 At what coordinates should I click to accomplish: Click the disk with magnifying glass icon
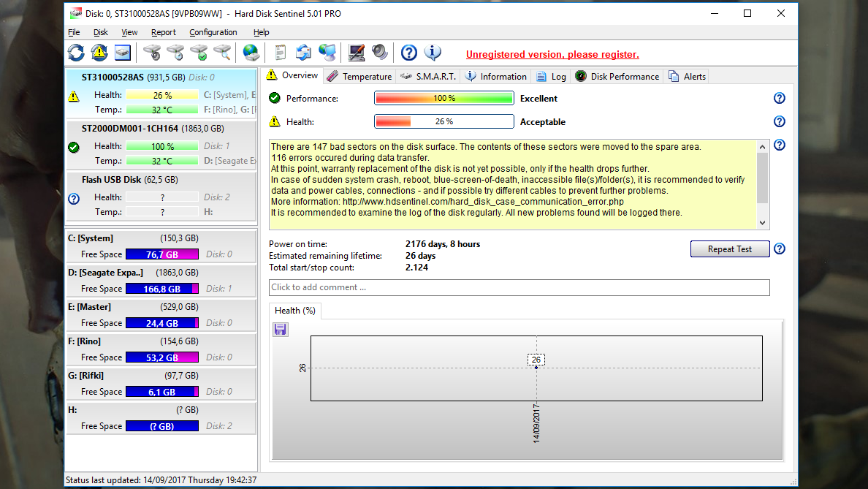(x=222, y=53)
